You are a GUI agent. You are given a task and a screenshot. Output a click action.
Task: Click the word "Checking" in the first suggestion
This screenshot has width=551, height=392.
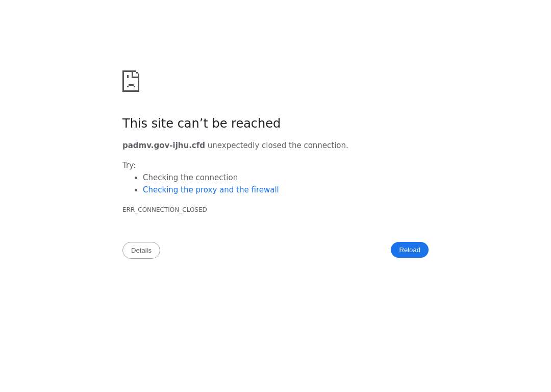click(x=159, y=178)
